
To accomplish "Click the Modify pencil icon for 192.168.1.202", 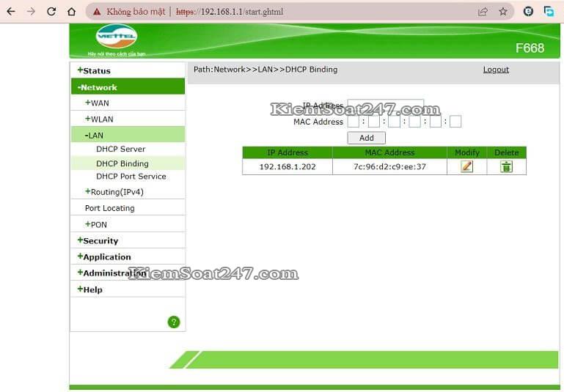I will pos(466,166).
